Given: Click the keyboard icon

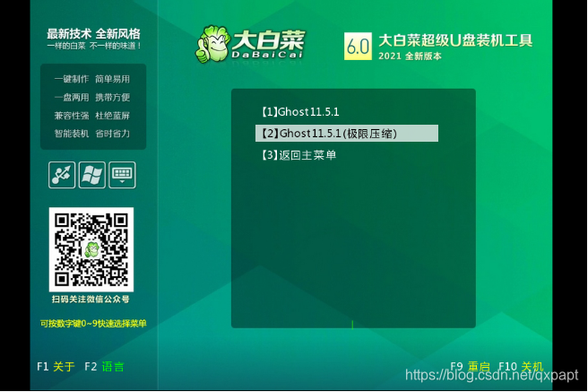Looking at the screenshot, I should (122, 175).
